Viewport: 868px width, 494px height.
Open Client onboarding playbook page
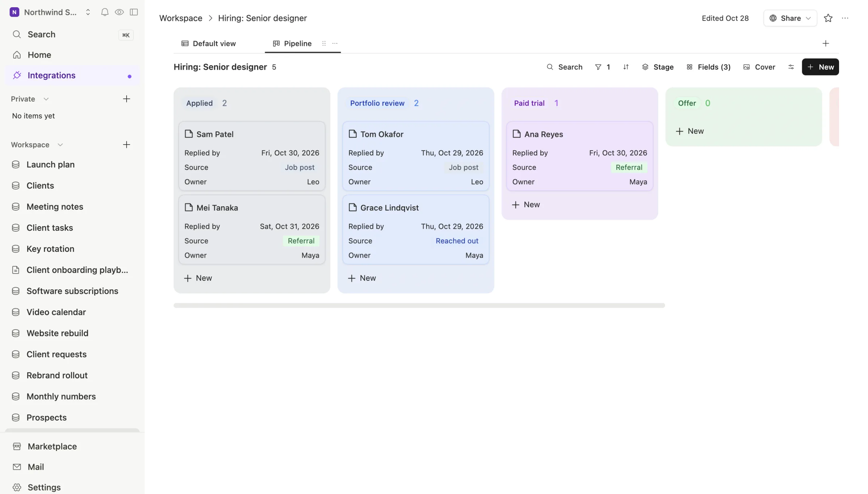pos(72,270)
